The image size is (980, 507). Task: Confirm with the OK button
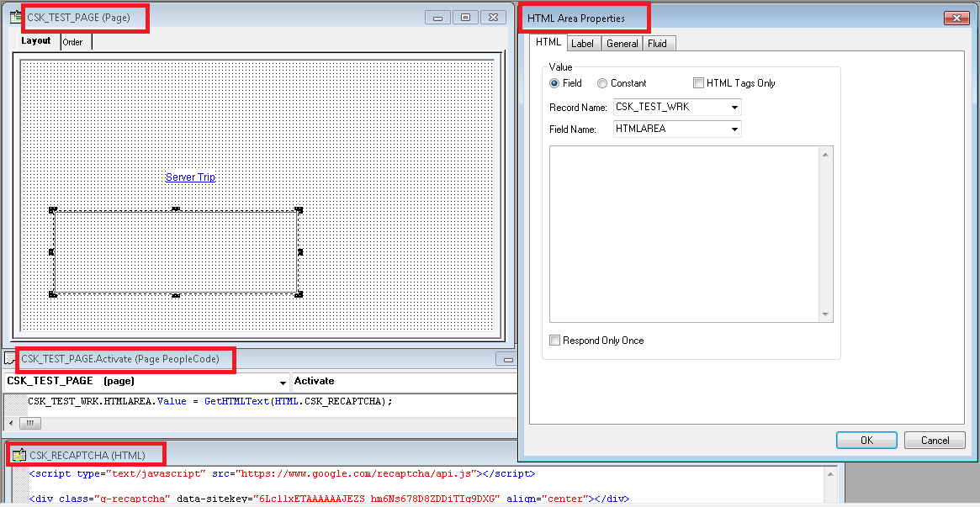click(x=866, y=441)
